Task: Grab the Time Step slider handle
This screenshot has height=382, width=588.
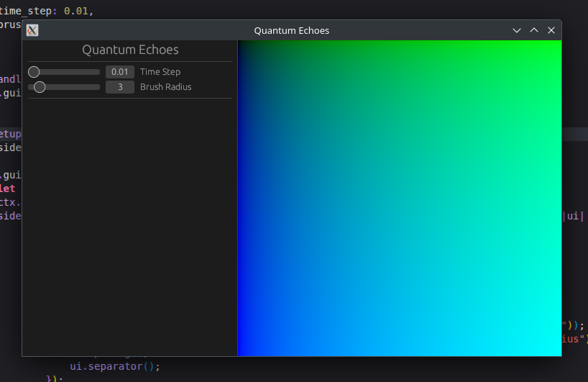Action: point(34,72)
